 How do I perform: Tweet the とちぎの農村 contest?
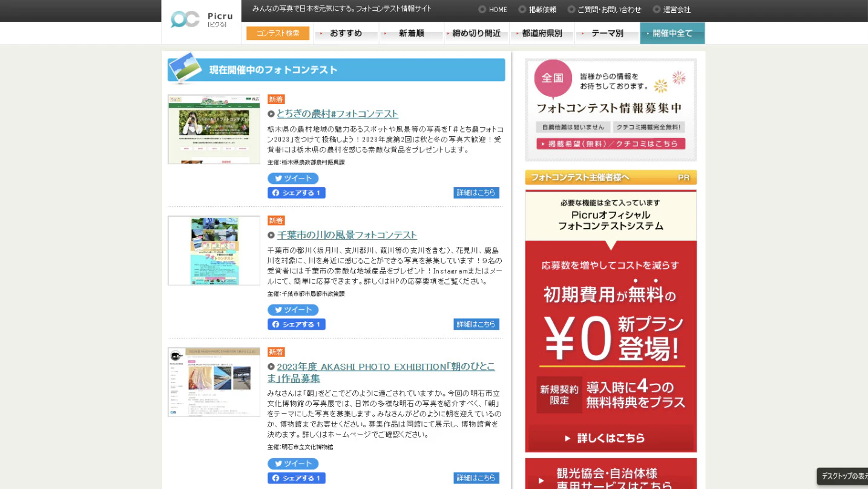click(x=293, y=179)
